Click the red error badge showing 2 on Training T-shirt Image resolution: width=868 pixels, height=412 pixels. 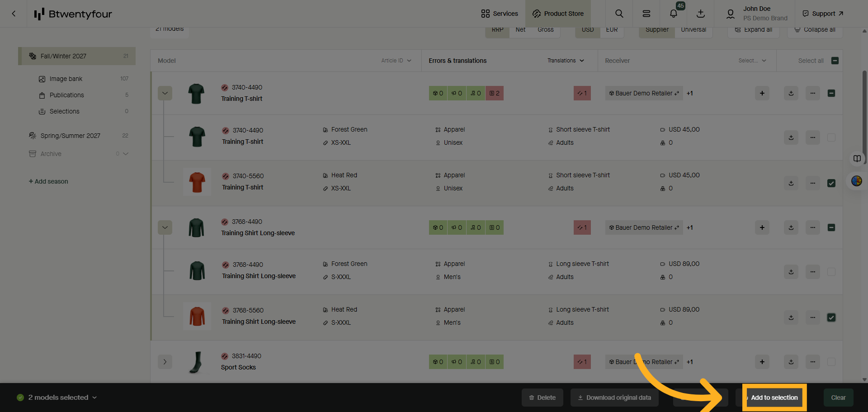coord(494,93)
